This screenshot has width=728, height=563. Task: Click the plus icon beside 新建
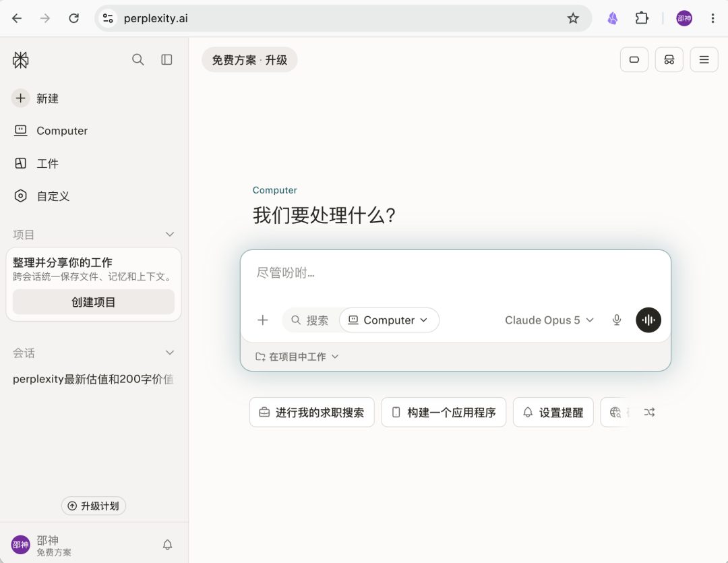click(x=20, y=98)
